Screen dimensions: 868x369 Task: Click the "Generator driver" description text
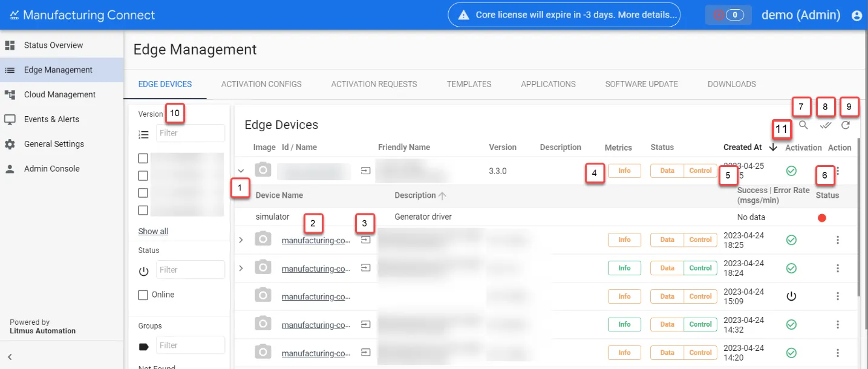(x=423, y=217)
